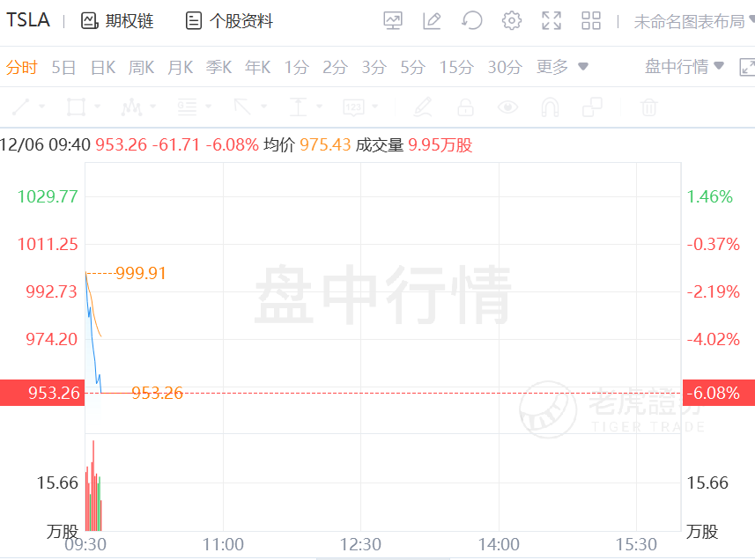Click the refresh circular arrow icon
Screen dimensions: 755x560
(472, 20)
